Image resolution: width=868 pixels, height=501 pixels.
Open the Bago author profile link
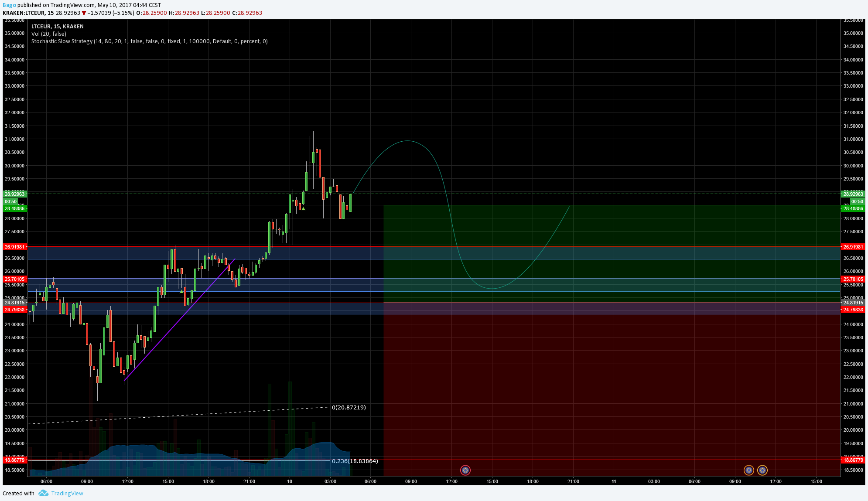coord(9,5)
